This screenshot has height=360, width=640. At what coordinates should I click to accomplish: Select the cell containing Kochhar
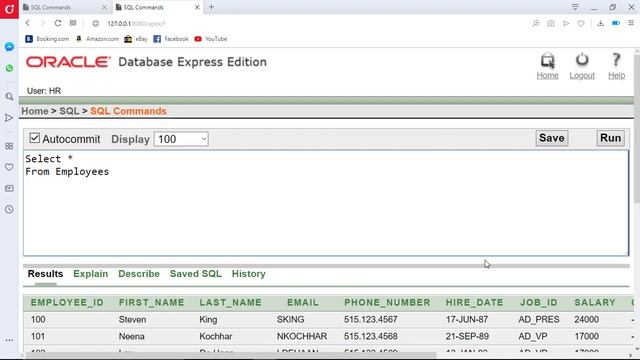pyautogui.click(x=216, y=336)
